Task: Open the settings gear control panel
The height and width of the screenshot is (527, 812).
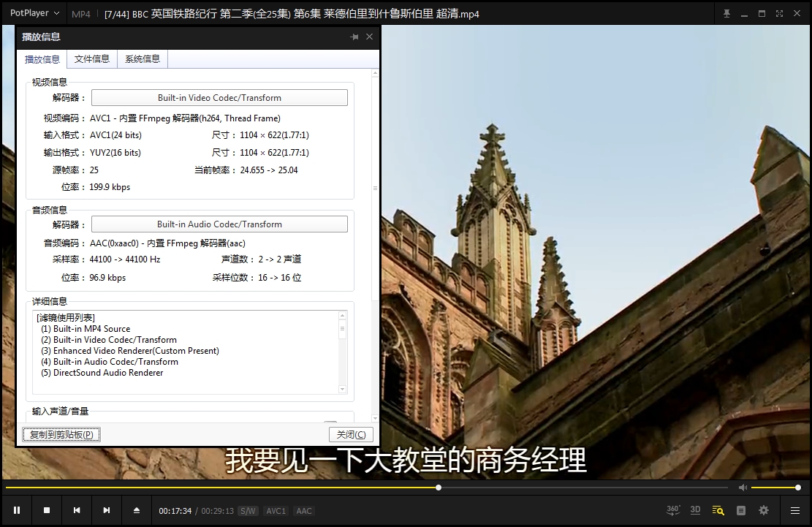Action: (764, 510)
